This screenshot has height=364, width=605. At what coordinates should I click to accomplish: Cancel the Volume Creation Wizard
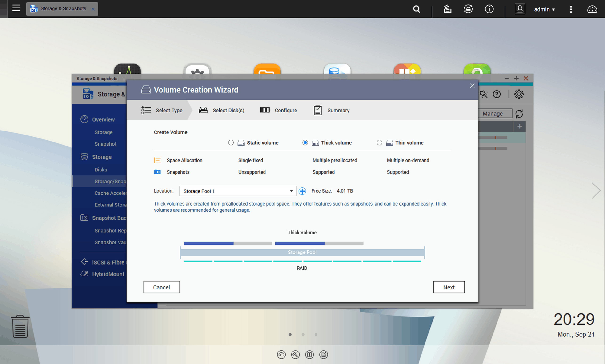click(x=161, y=287)
